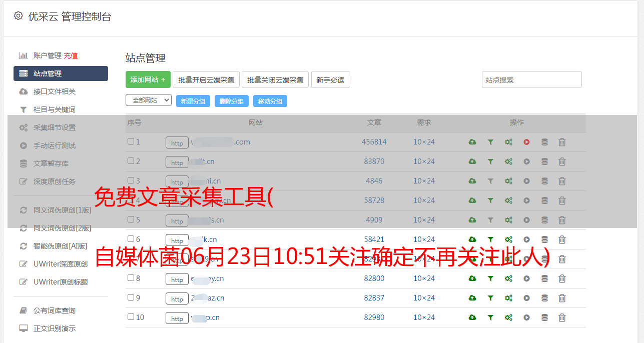Open database icon in row 8

pyautogui.click(x=544, y=278)
